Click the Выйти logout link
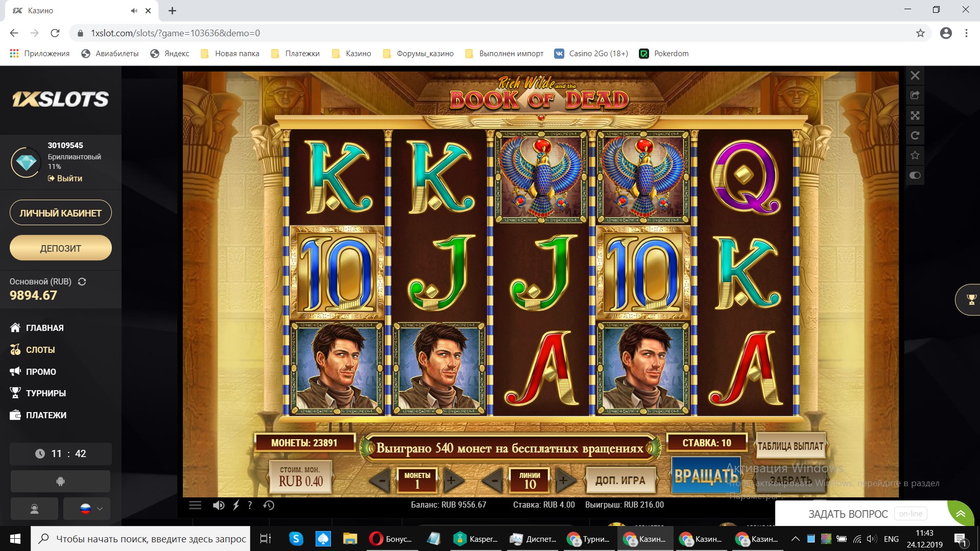Viewport: 980px width, 551px height. coord(65,178)
